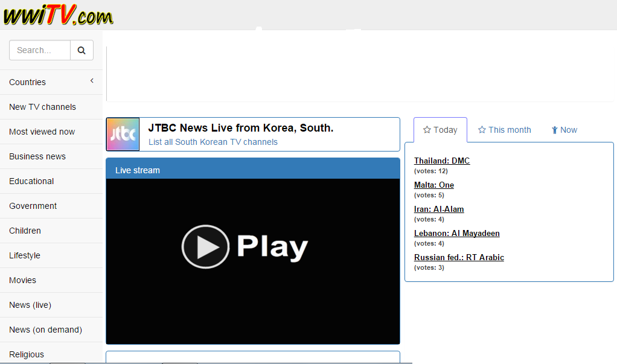Open Lebanon: Al Mayadeen channel link
This screenshot has height=364, width=617.
[x=457, y=234]
